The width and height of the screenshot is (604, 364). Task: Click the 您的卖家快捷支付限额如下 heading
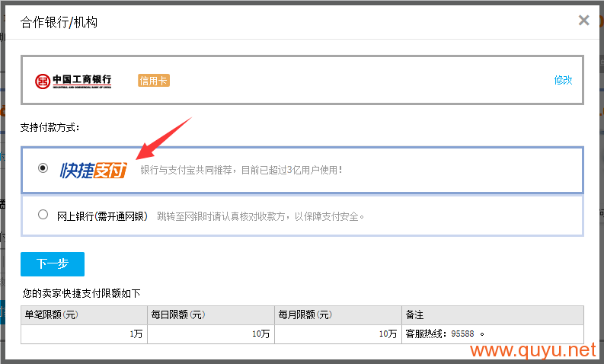pos(81,293)
